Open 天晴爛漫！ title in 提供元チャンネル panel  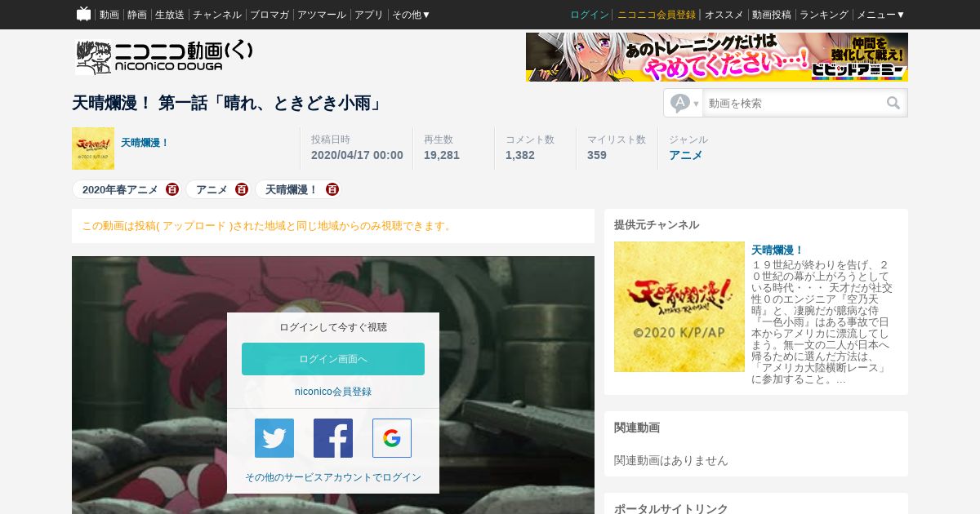(x=778, y=250)
